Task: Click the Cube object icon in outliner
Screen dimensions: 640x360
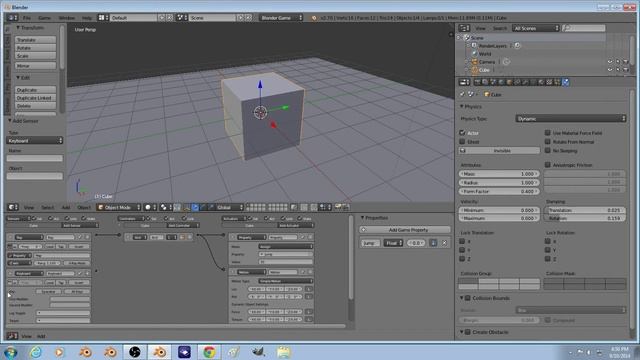Action: (x=474, y=70)
